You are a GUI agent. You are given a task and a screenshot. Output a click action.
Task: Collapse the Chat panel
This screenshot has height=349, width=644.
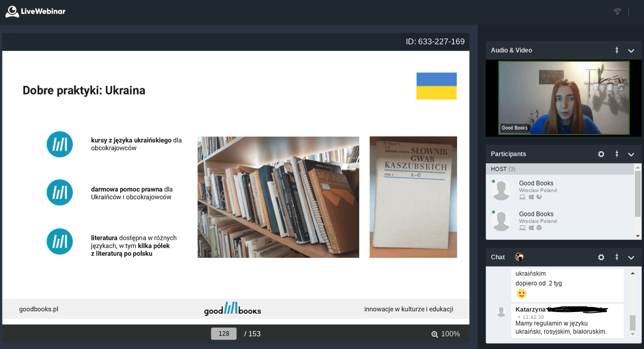point(631,257)
